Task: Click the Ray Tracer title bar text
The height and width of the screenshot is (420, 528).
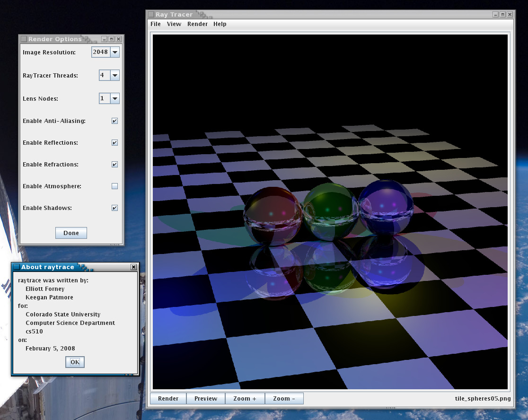Action: (174, 15)
